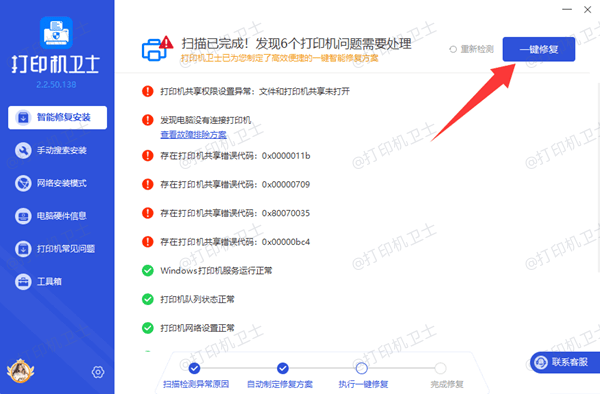This screenshot has height=394, width=600.
Task: Click the user avatar badge
Action: (x=20, y=371)
